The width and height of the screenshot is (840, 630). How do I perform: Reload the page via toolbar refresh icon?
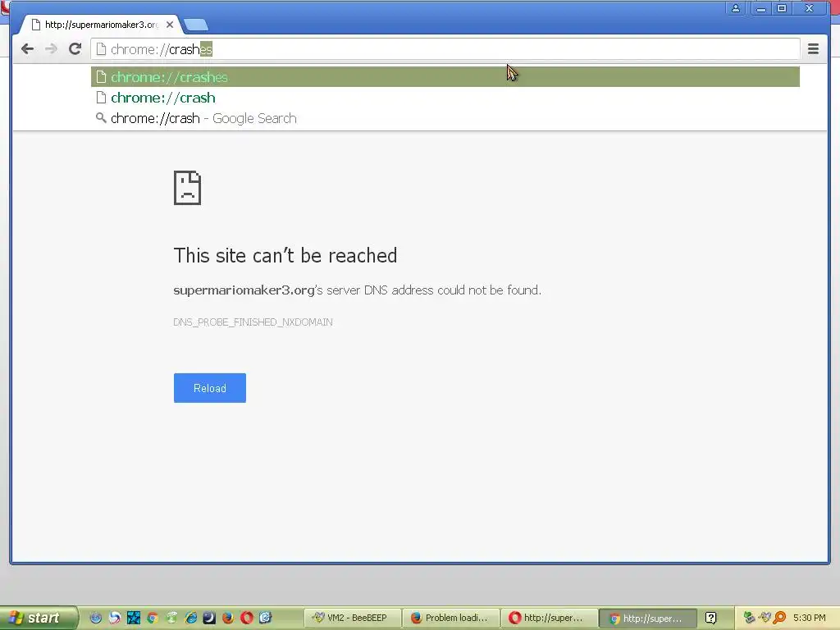coord(75,49)
